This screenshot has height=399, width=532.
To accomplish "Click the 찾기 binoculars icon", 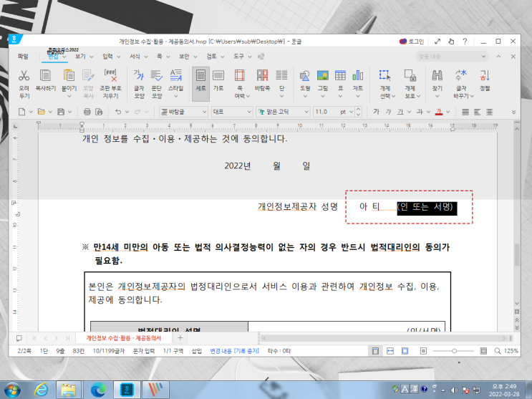I will (x=437, y=76).
